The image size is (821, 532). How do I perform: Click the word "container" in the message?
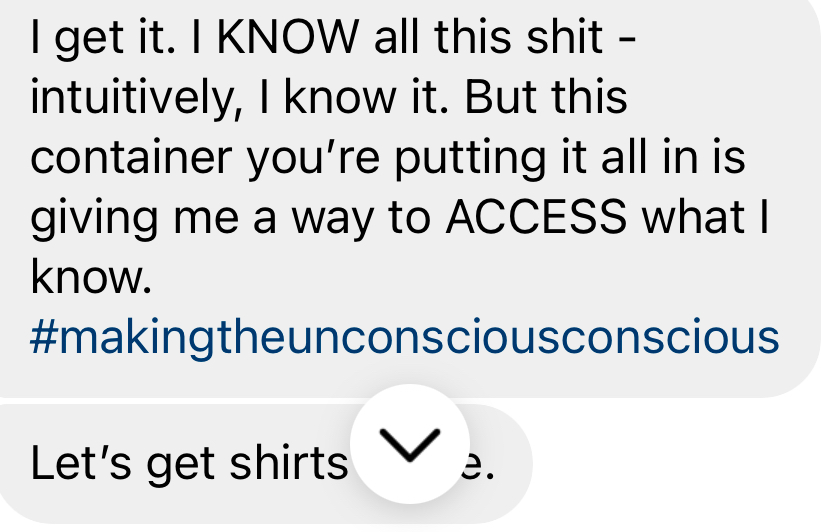(131, 157)
